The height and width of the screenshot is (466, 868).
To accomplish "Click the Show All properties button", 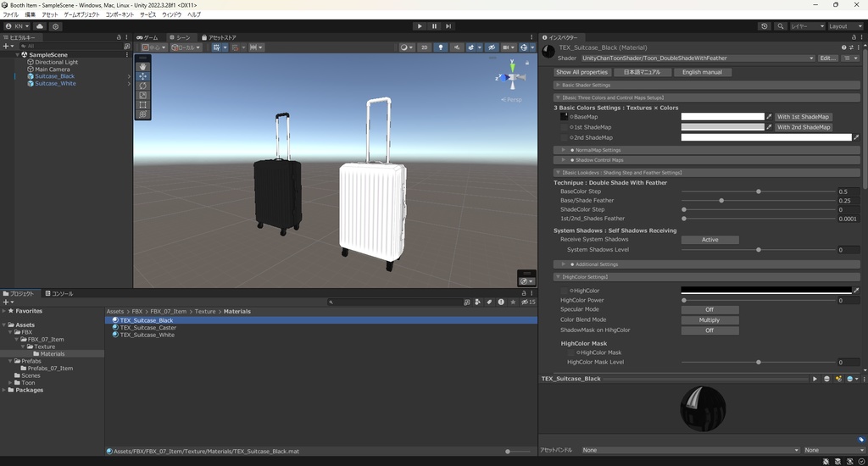I will (581, 72).
